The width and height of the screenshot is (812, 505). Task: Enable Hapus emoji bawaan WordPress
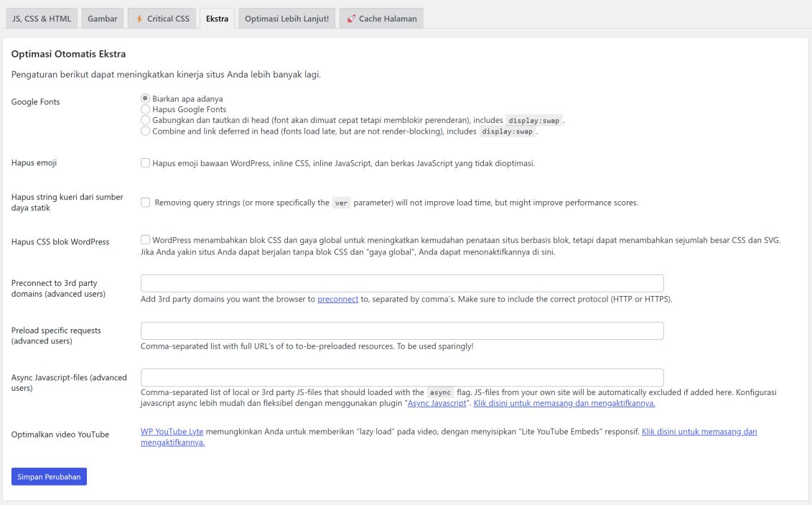pos(145,165)
